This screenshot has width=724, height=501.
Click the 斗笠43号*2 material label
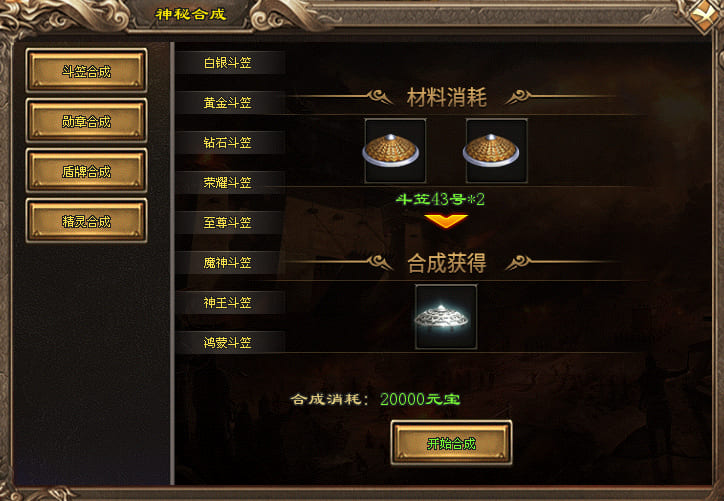(440, 199)
